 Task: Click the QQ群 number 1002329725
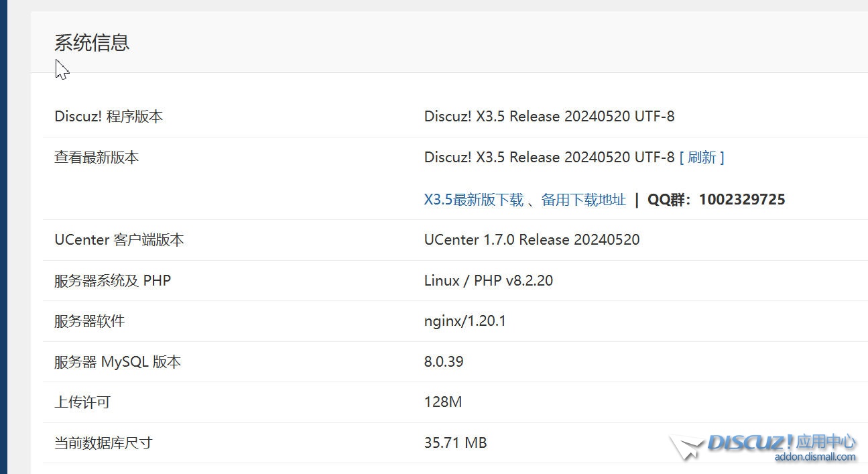point(741,200)
